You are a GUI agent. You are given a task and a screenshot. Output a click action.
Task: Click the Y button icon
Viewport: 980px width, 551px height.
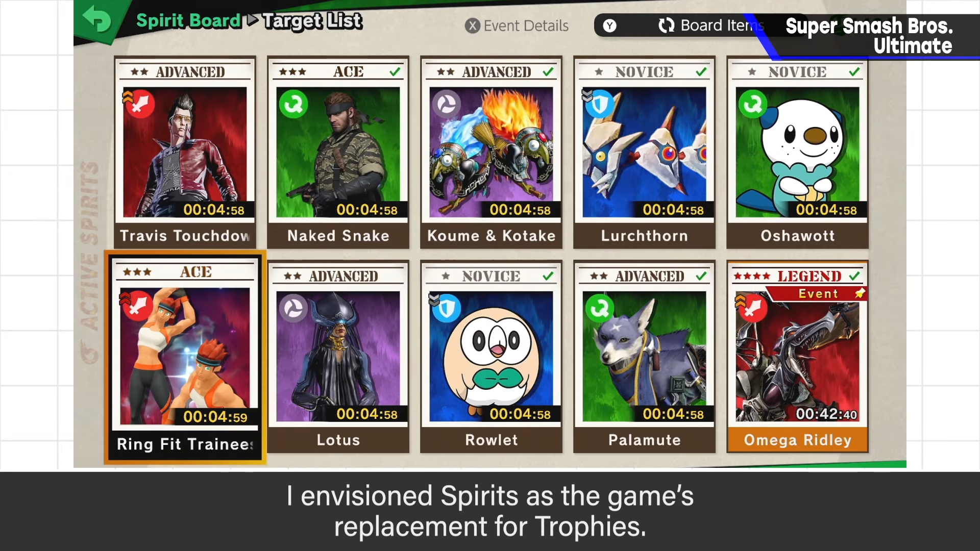[x=609, y=26]
